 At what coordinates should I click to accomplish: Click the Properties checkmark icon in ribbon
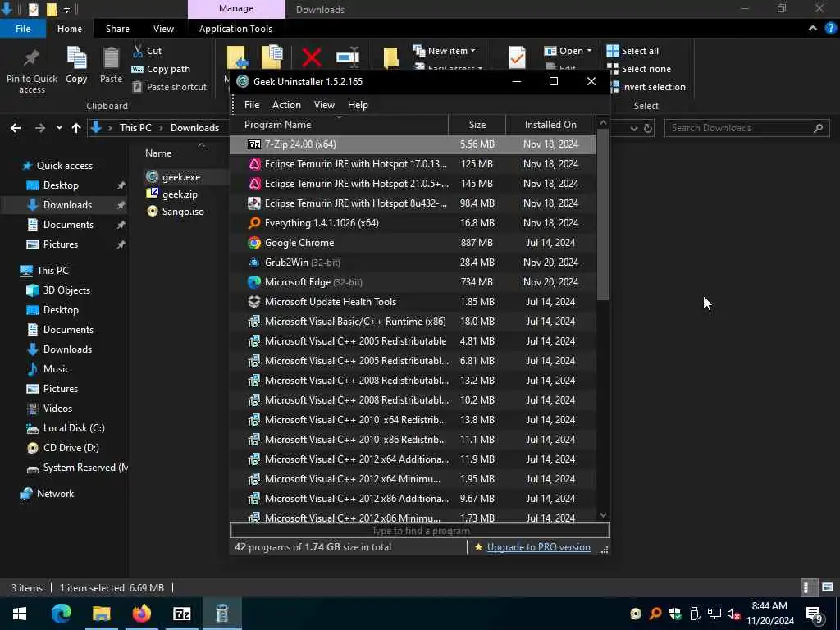point(517,57)
